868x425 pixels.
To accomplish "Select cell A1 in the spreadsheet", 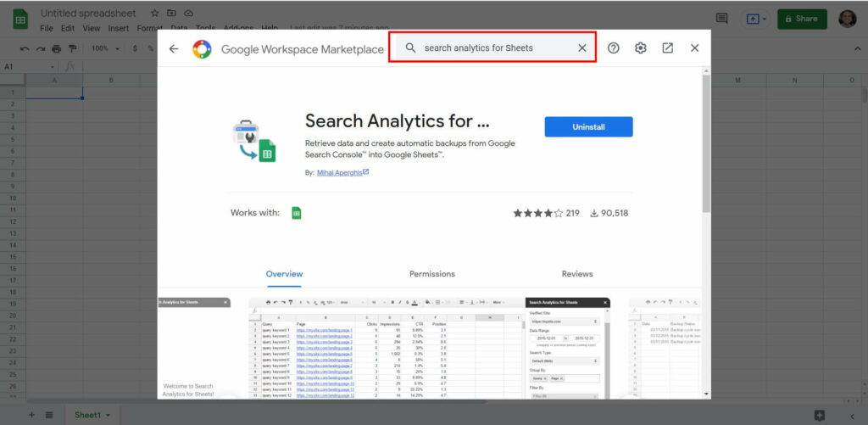I will point(54,92).
